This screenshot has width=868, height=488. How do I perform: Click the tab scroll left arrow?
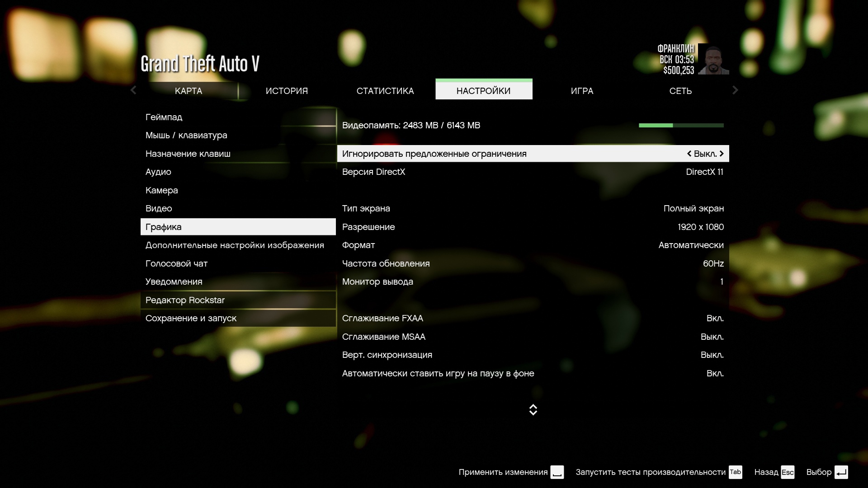tap(133, 90)
